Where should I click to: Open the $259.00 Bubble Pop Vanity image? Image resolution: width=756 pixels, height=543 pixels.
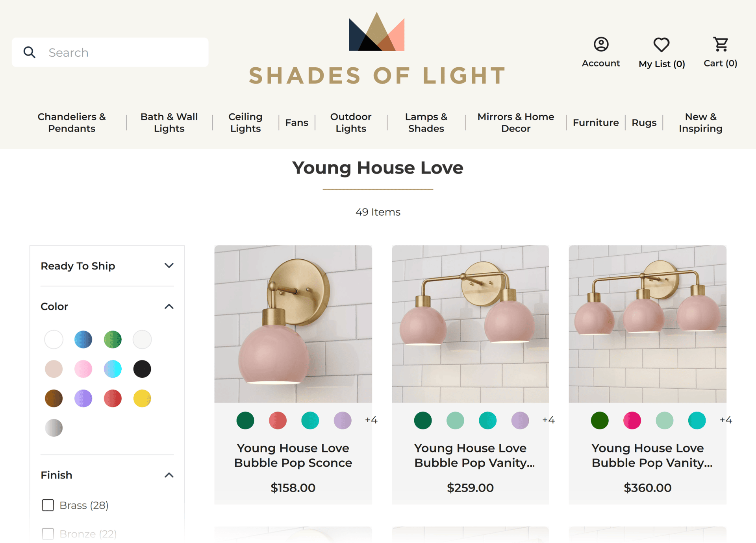pyautogui.click(x=470, y=324)
